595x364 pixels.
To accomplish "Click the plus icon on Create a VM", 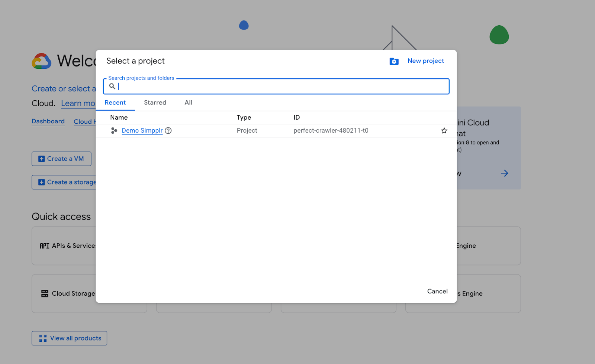I will point(42,159).
